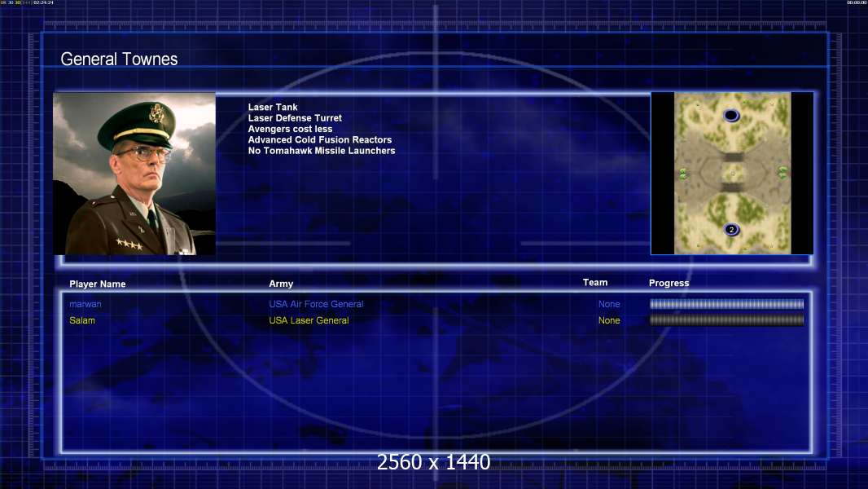The height and width of the screenshot is (489, 868).
Task: Click the team value "None" in marwan's row
Action: tap(609, 304)
